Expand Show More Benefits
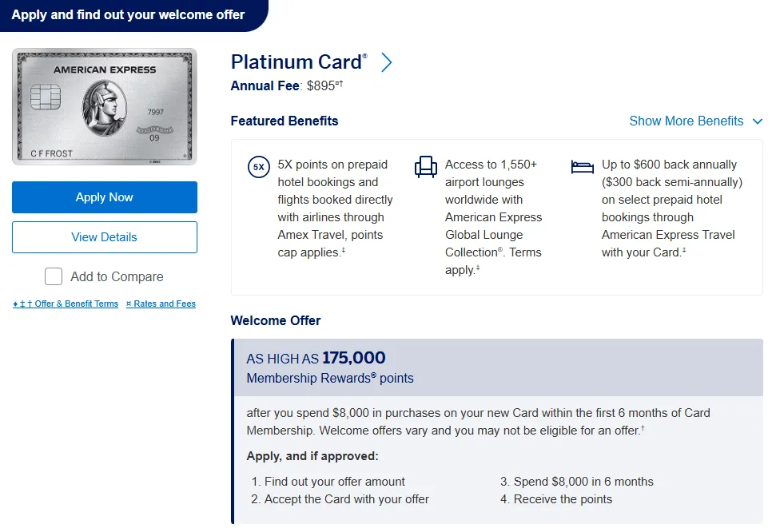Screen dimensions: 776x532 coord(686,121)
